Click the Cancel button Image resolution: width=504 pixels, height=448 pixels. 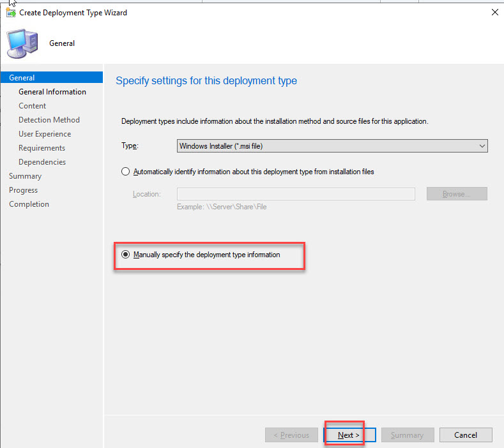point(466,435)
